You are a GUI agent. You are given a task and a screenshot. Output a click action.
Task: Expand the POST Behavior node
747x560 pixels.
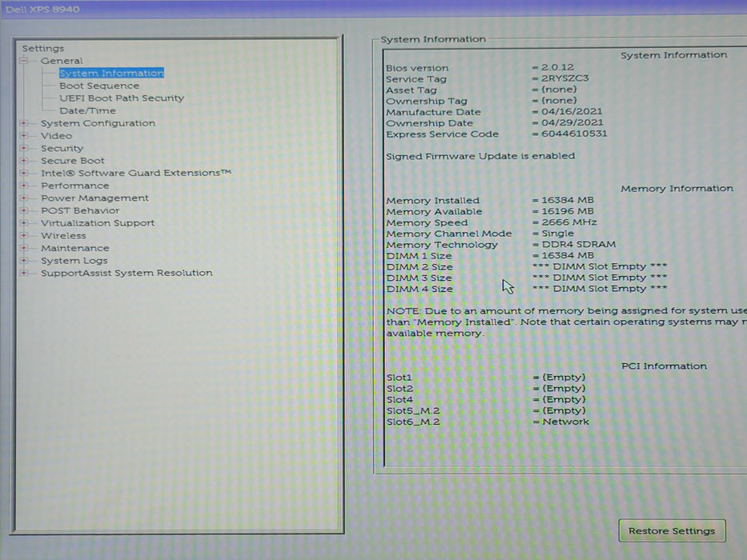(24, 210)
